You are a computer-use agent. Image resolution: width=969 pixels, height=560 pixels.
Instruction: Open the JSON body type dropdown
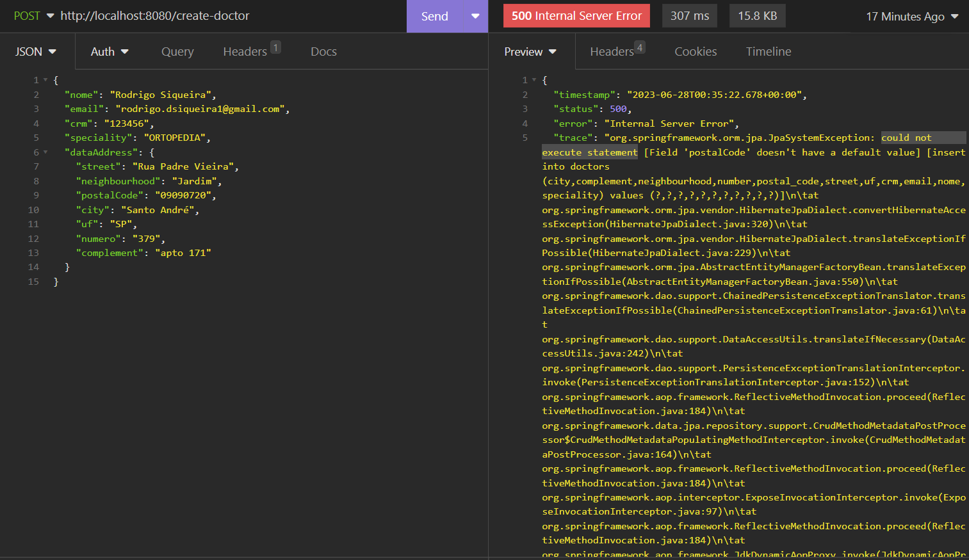click(36, 52)
